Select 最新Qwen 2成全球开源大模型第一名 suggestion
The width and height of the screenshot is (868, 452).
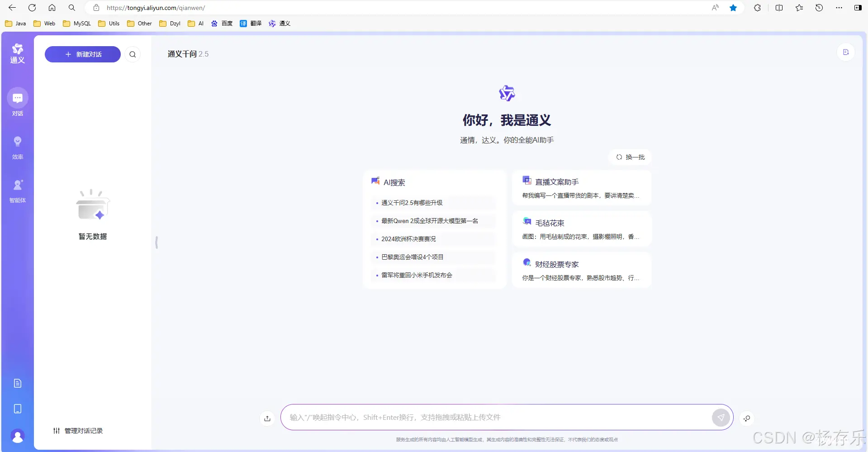(x=433, y=221)
